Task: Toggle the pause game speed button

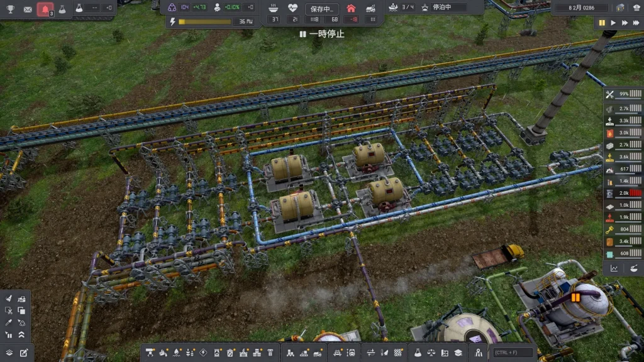Action: pyautogui.click(x=602, y=23)
